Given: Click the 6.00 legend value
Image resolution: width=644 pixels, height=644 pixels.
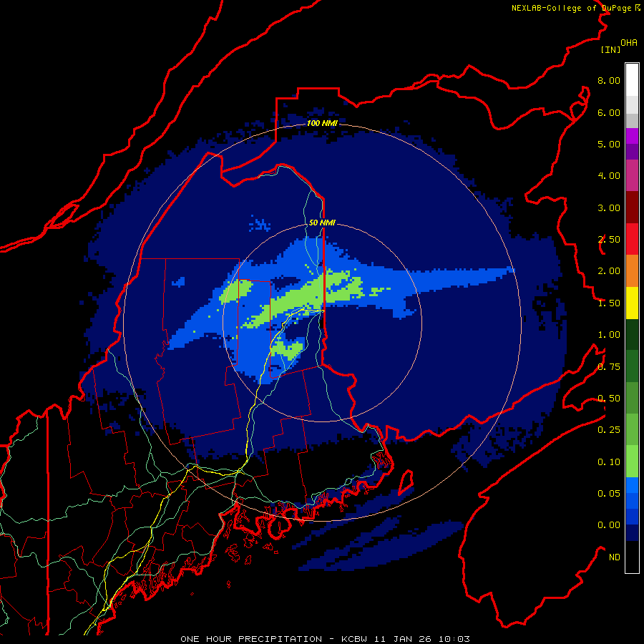Looking at the screenshot, I should tap(609, 112).
